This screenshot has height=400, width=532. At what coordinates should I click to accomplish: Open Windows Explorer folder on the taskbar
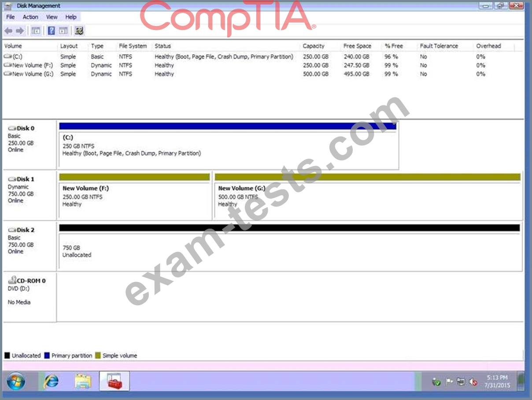(83, 381)
